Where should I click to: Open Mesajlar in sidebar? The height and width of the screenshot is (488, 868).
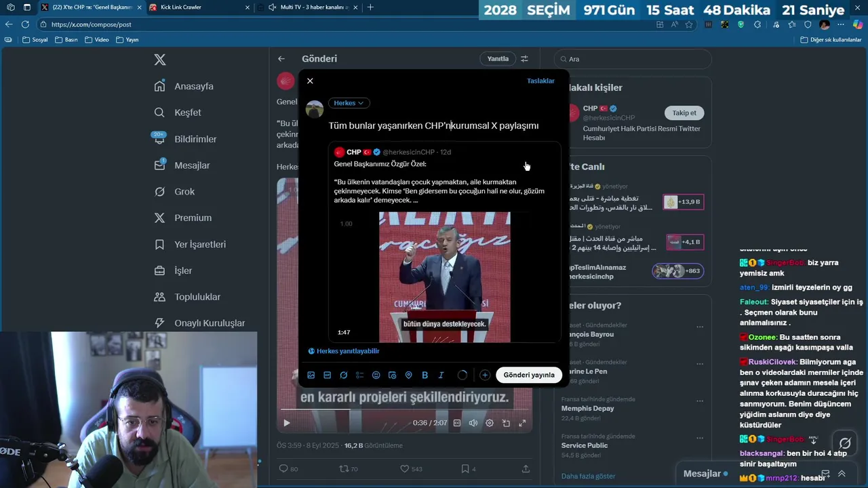pos(182,165)
